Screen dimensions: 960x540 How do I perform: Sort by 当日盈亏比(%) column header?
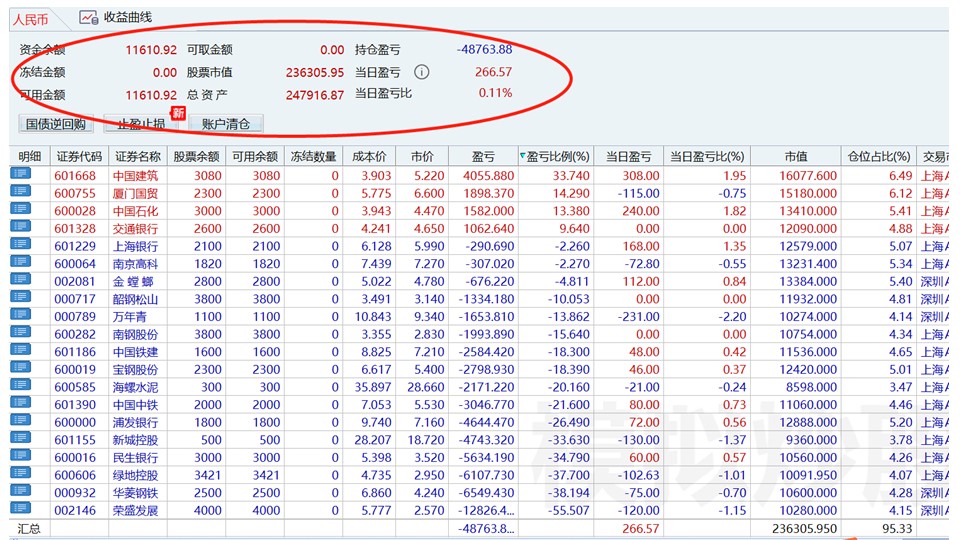point(707,157)
